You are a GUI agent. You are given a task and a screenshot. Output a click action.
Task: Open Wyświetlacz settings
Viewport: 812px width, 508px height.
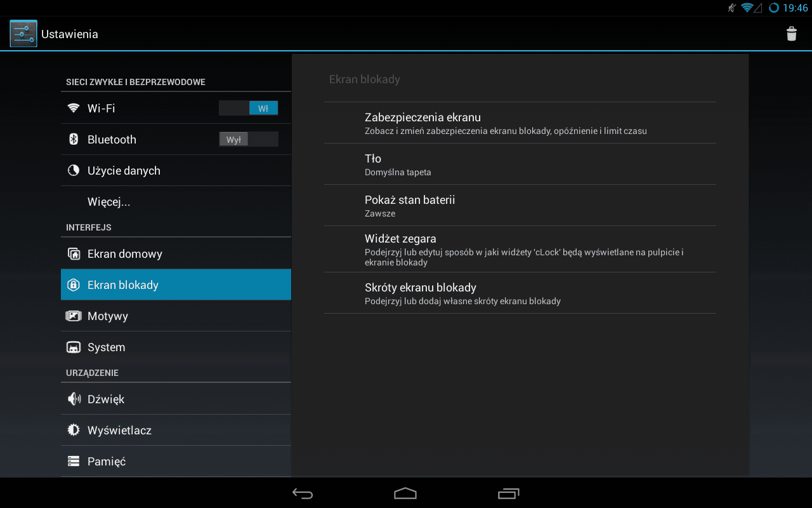tap(176, 430)
